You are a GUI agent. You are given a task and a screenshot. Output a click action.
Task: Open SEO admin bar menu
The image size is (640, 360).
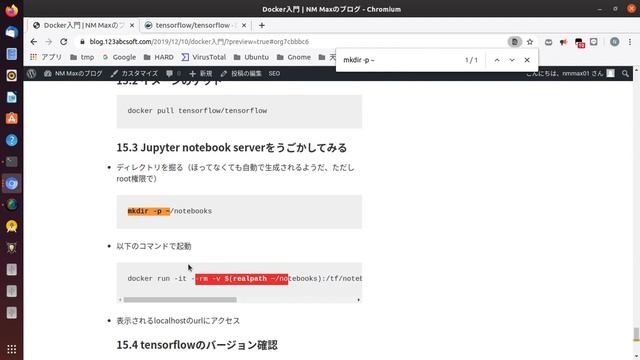click(x=274, y=73)
